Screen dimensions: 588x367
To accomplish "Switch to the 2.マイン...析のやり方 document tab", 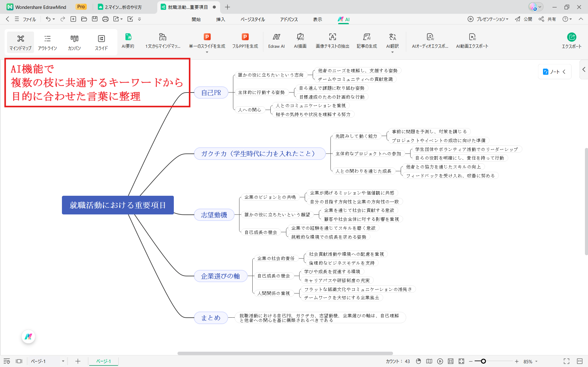I will 124,7.
